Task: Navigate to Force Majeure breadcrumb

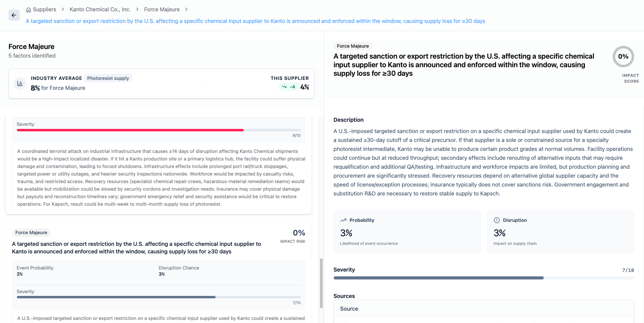Action: (162, 10)
